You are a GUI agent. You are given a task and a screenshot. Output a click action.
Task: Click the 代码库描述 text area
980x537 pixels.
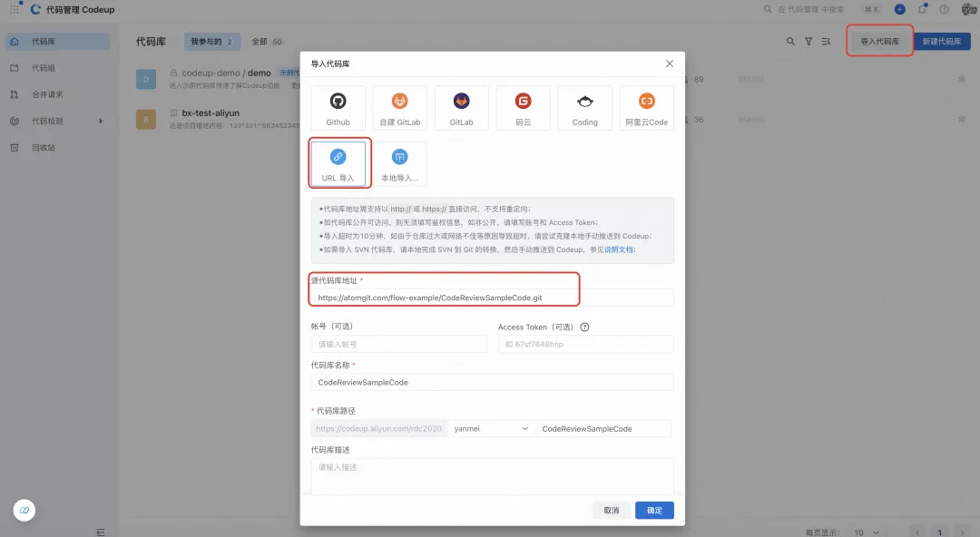[x=492, y=476]
